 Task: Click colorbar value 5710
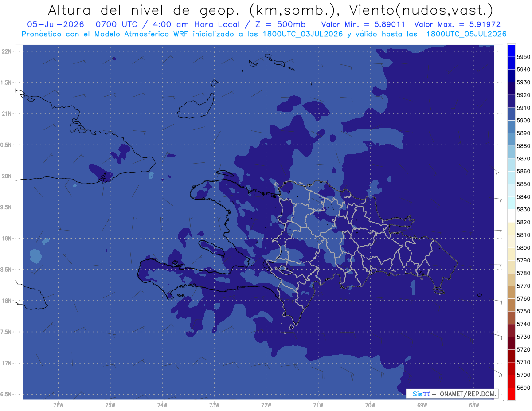point(523,362)
